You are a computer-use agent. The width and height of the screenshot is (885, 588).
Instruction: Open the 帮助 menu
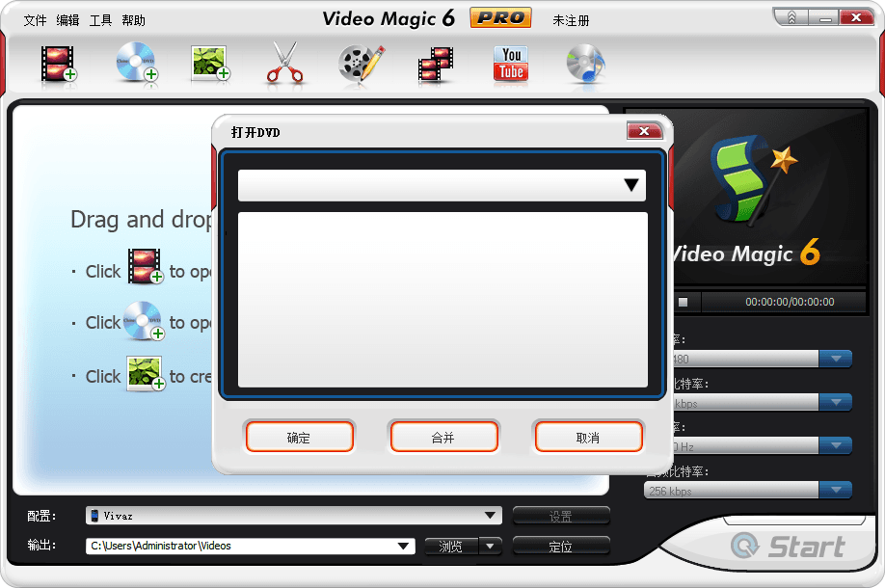coord(133,20)
